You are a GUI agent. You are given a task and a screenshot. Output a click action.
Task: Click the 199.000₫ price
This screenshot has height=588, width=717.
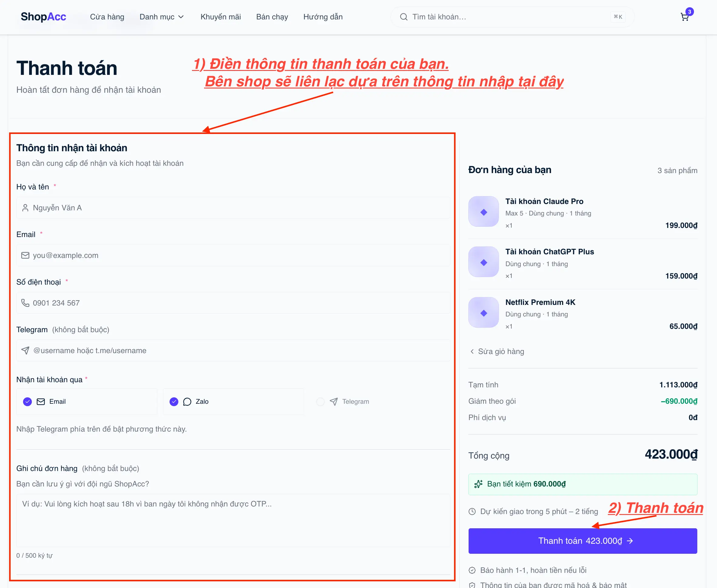tap(681, 226)
